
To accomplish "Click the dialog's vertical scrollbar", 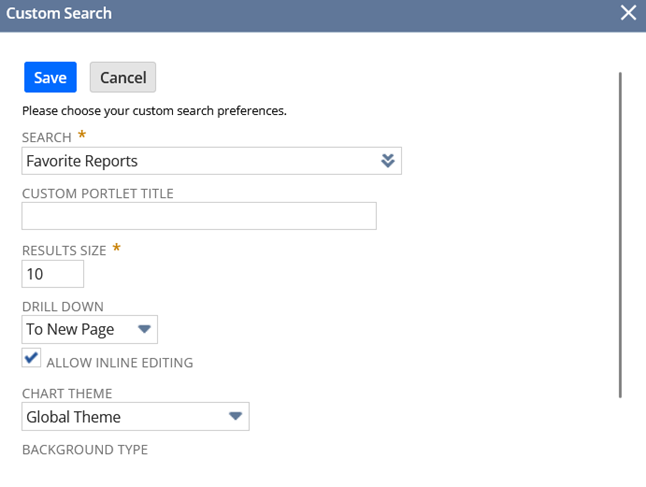I will point(620,235).
